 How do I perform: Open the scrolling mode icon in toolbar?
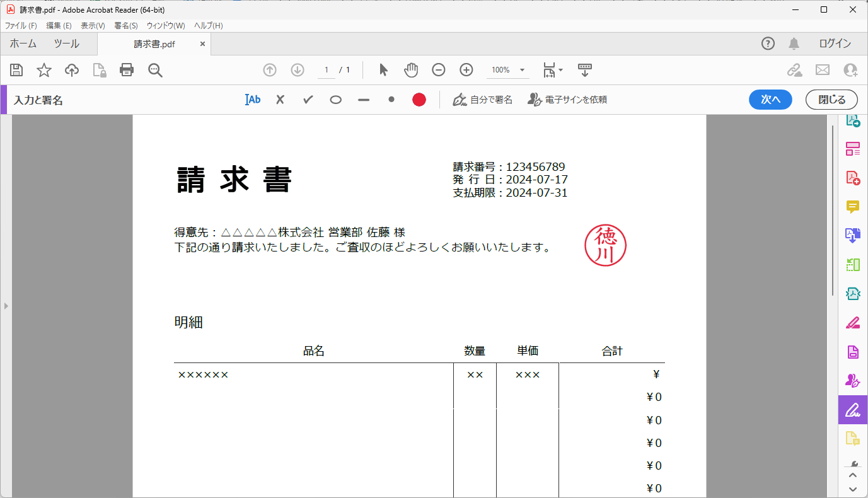[x=585, y=70]
